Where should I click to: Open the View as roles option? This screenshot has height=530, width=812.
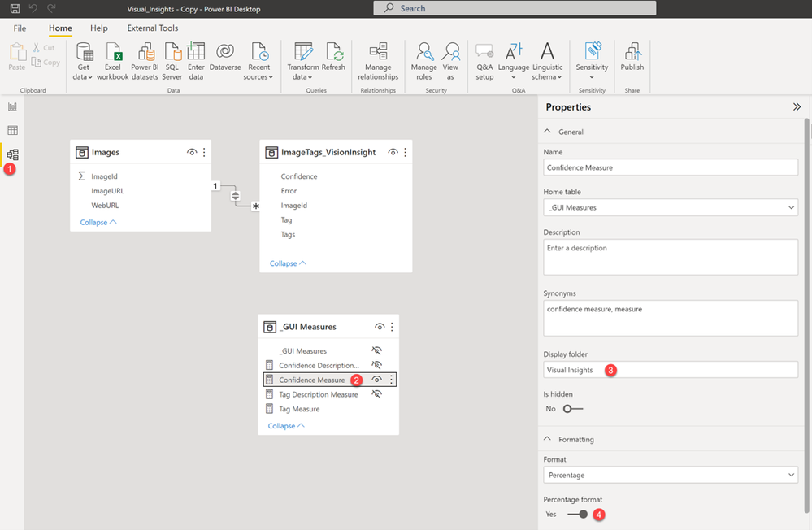tap(450, 61)
